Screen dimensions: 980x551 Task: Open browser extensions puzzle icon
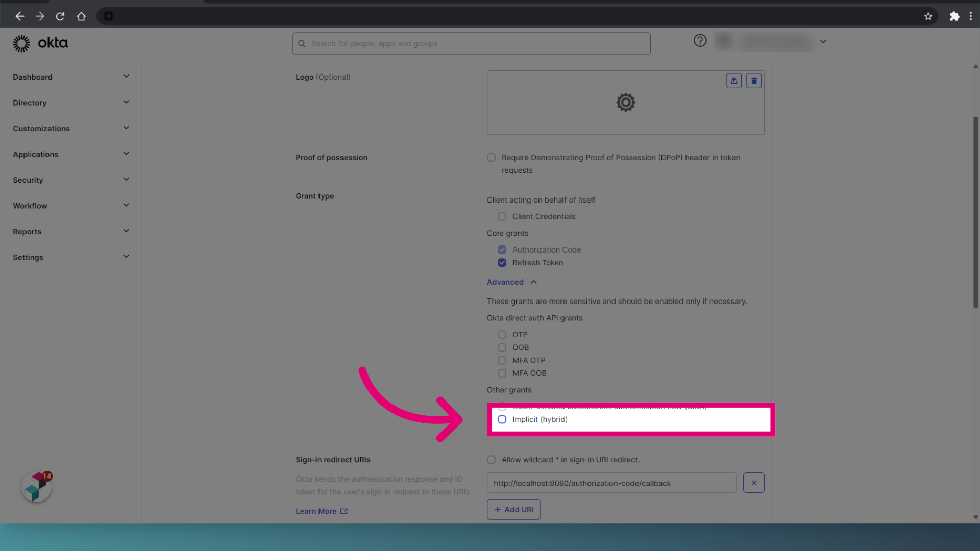(954, 16)
